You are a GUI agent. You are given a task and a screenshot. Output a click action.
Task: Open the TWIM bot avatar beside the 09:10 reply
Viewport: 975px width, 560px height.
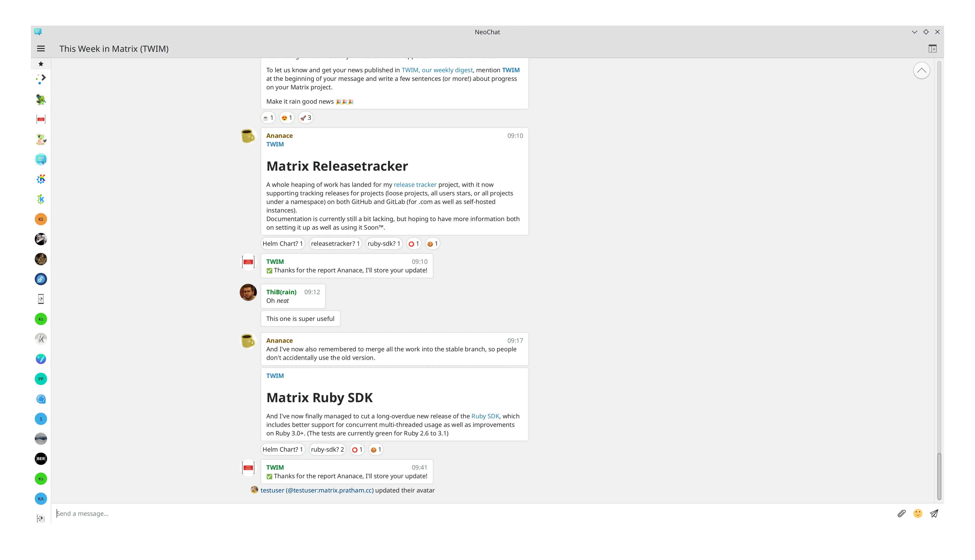[x=248, y=262]
